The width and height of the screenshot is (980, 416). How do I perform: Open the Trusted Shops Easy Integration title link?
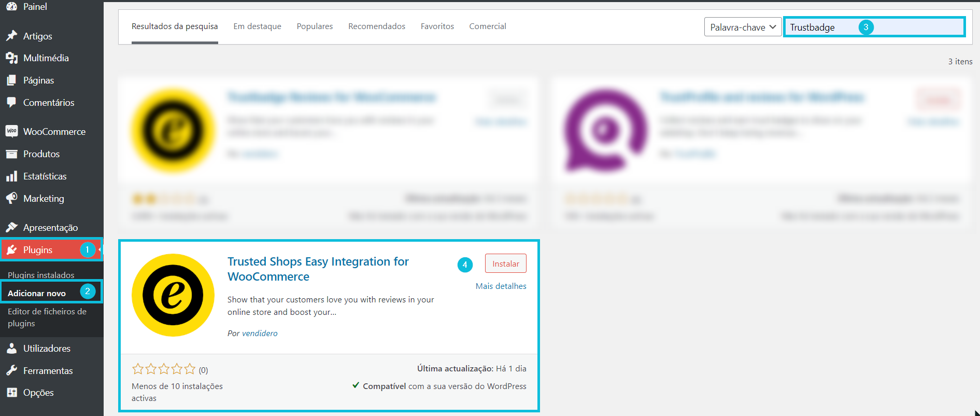click(318, 269)
